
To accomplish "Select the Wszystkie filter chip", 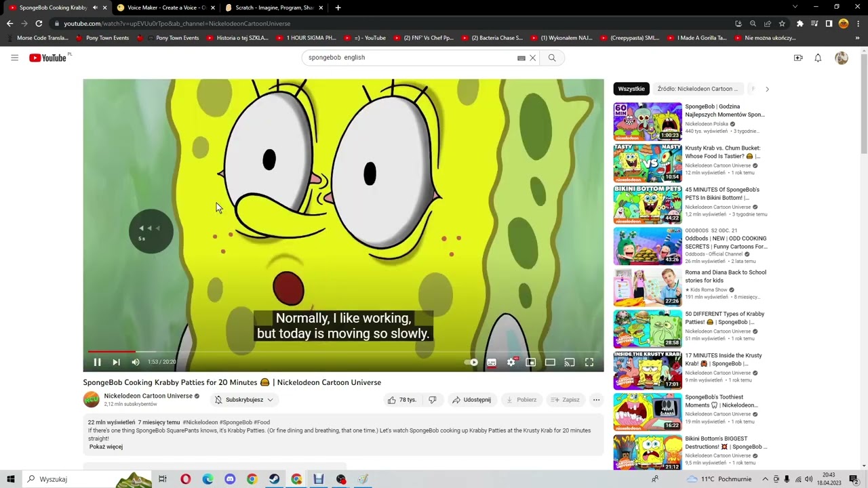I will 631,89.
